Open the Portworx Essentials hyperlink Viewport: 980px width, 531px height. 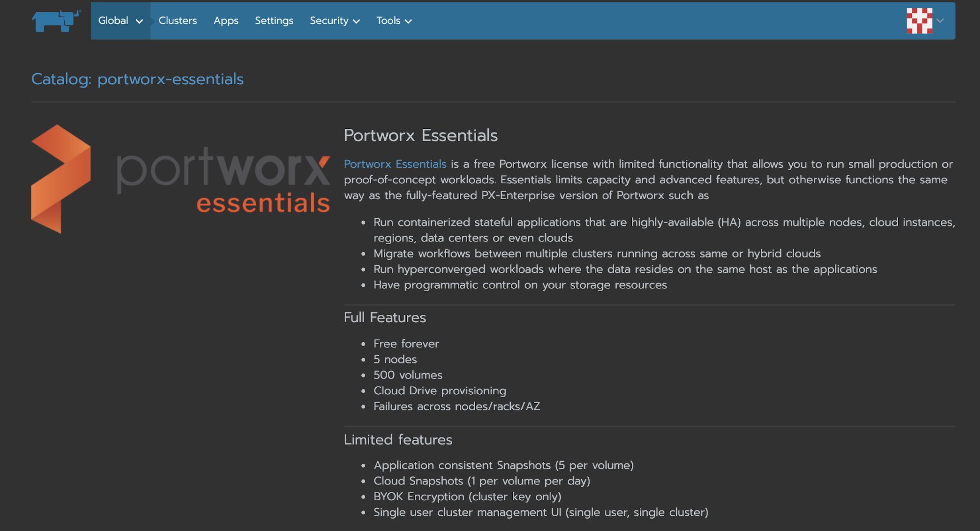[395, 164]
